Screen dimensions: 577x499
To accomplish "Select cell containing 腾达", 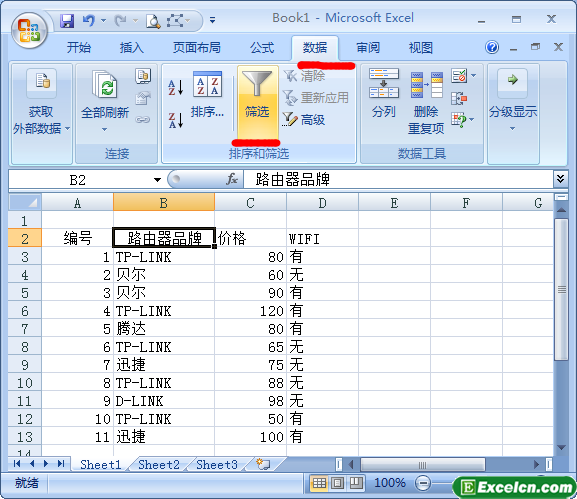I will pyautogui.click(x=164, y=329).
